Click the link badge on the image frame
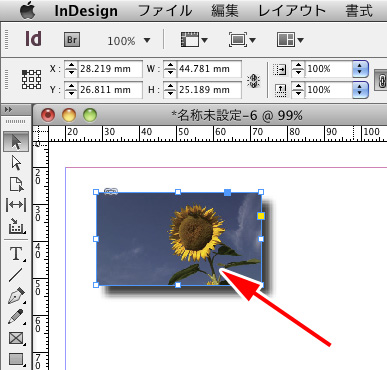 (111, 192)
